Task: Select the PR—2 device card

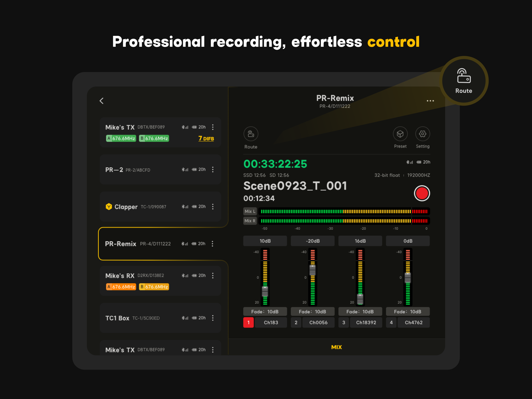Action: point(160,169)
